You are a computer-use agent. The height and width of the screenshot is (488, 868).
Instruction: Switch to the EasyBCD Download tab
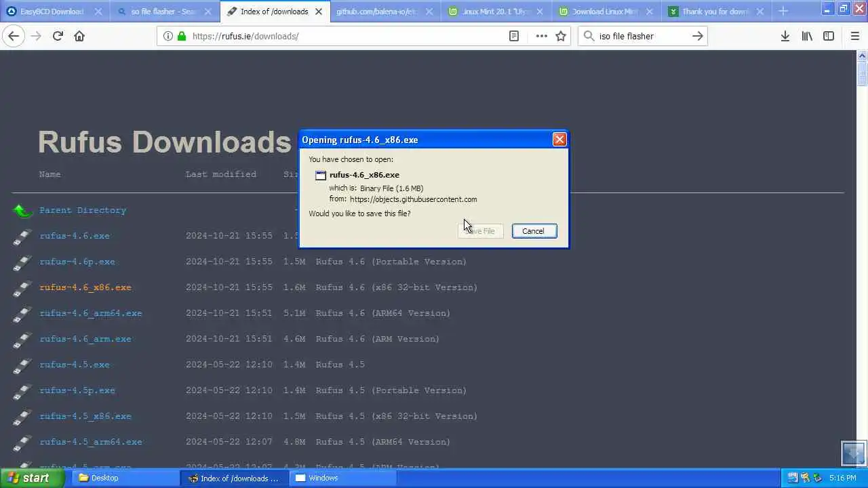tap(52, 12)
